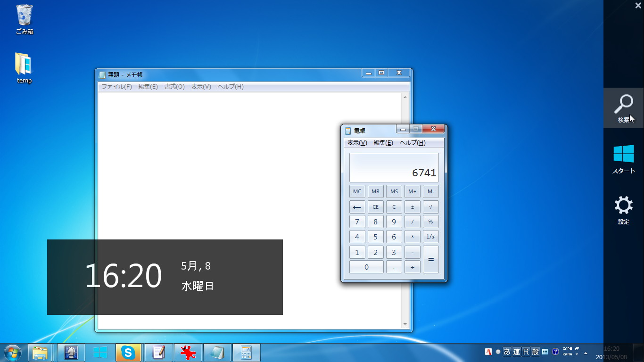
Task: Tap digit 7 on the calculator
Action: tap(357, 222)
